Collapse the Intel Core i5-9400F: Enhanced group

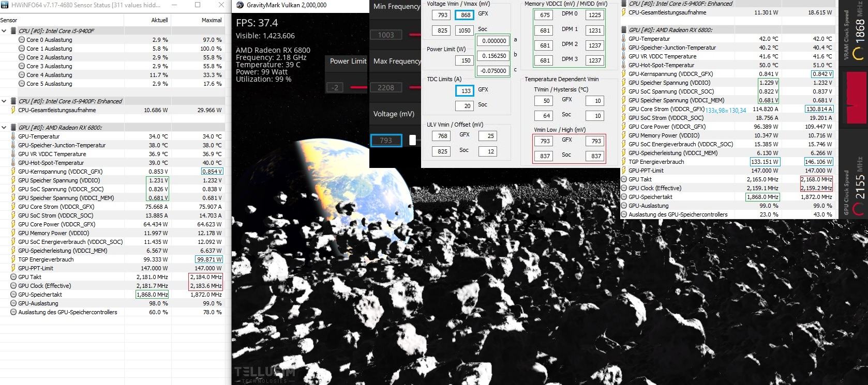tap(4, 101)
